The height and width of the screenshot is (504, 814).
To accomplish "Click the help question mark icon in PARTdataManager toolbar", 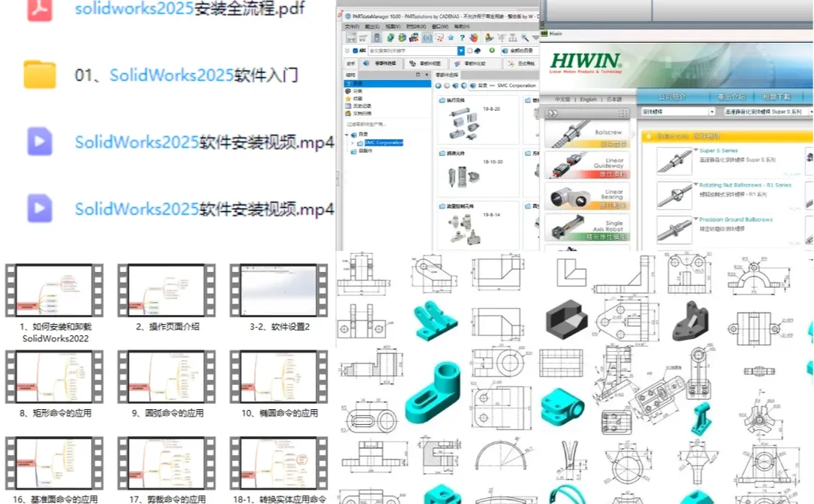I will pyautogui.click(x=462, y=38).
